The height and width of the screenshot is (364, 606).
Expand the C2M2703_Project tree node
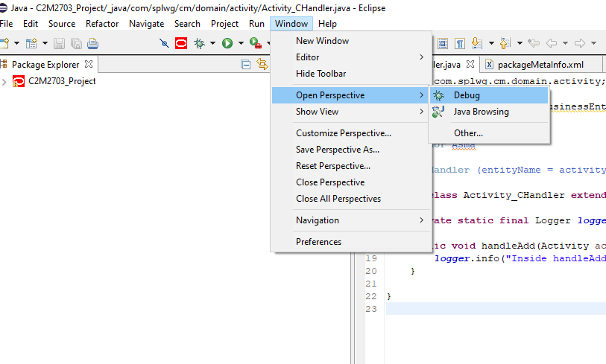[x=4, y=82]
